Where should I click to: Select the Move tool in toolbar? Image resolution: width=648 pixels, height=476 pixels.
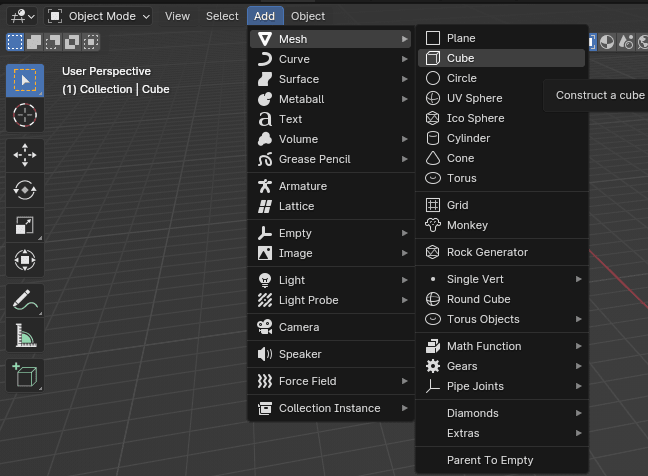pos(25,155)
